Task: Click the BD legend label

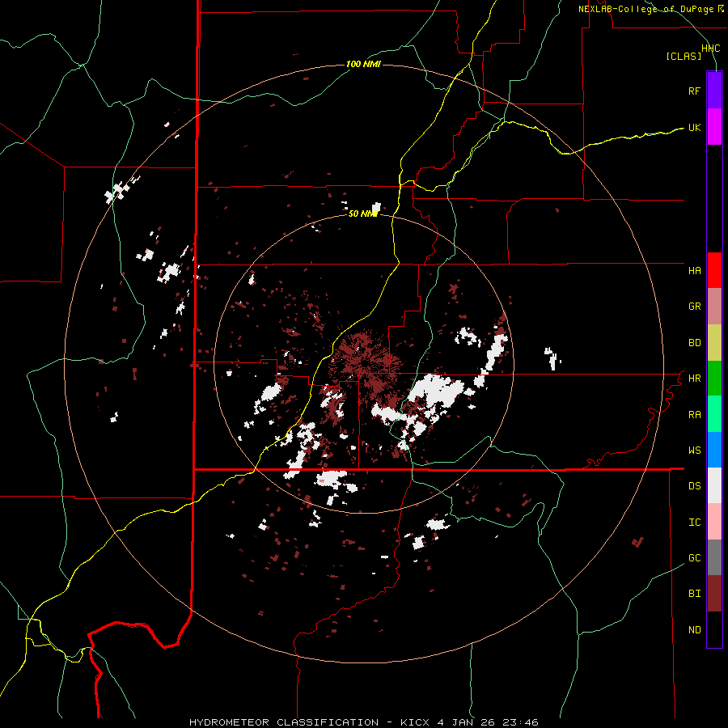Action: click(x=694, y=343)
